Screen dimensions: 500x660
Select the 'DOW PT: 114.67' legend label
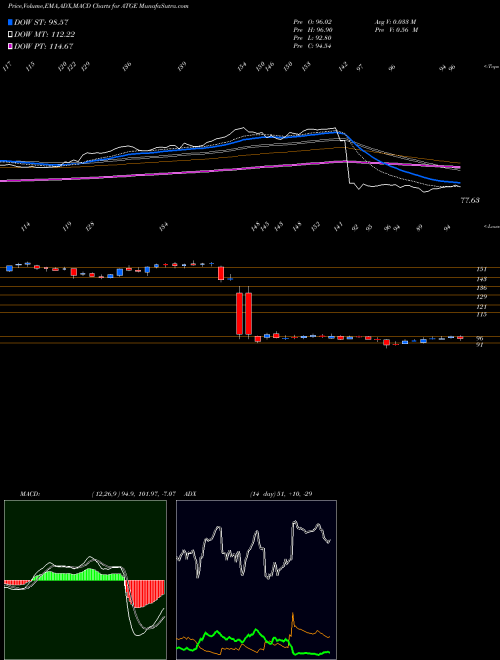[44, 46]
